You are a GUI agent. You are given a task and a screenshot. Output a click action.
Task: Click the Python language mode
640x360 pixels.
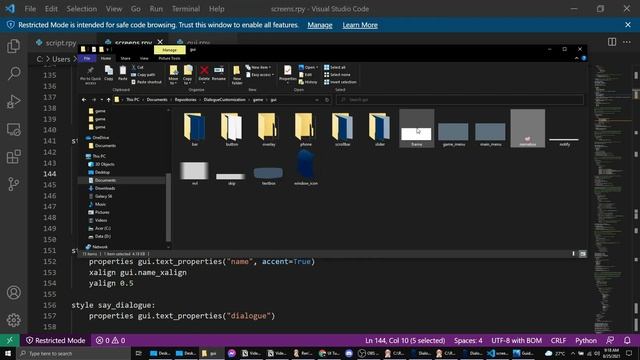(586, 340)
